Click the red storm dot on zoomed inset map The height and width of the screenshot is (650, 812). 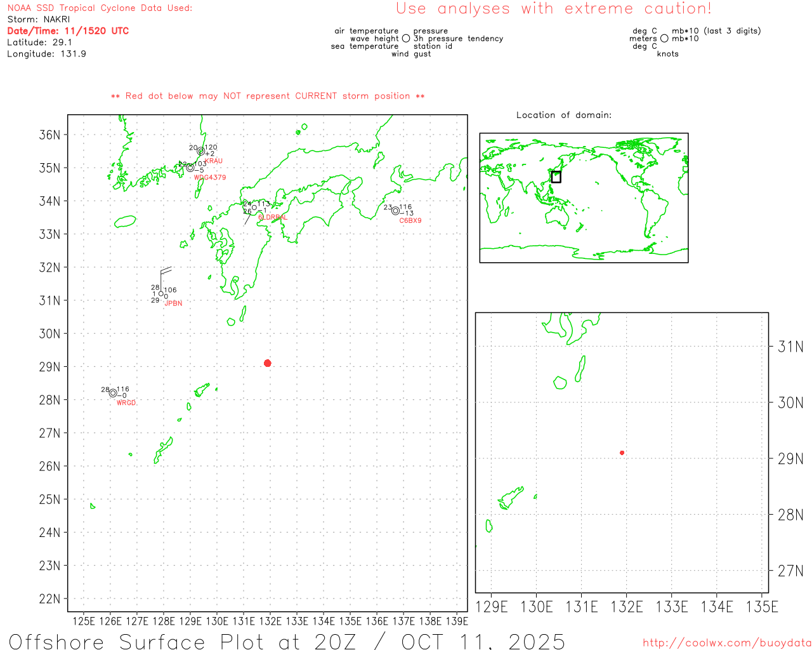[622, 453]
